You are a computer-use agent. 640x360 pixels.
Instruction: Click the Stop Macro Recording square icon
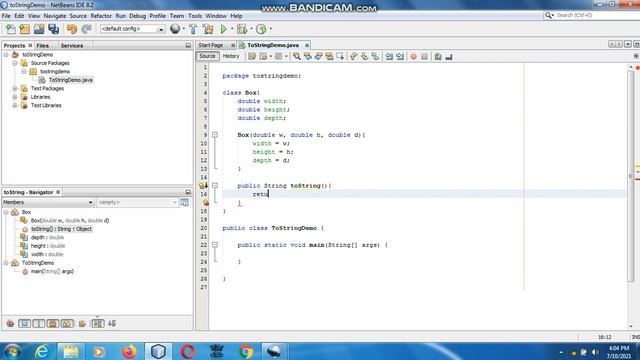pos(424,57)
